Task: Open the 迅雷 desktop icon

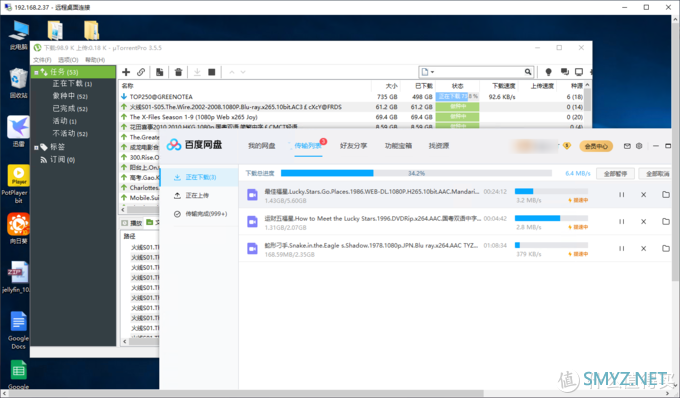Action: pos(18,131)
